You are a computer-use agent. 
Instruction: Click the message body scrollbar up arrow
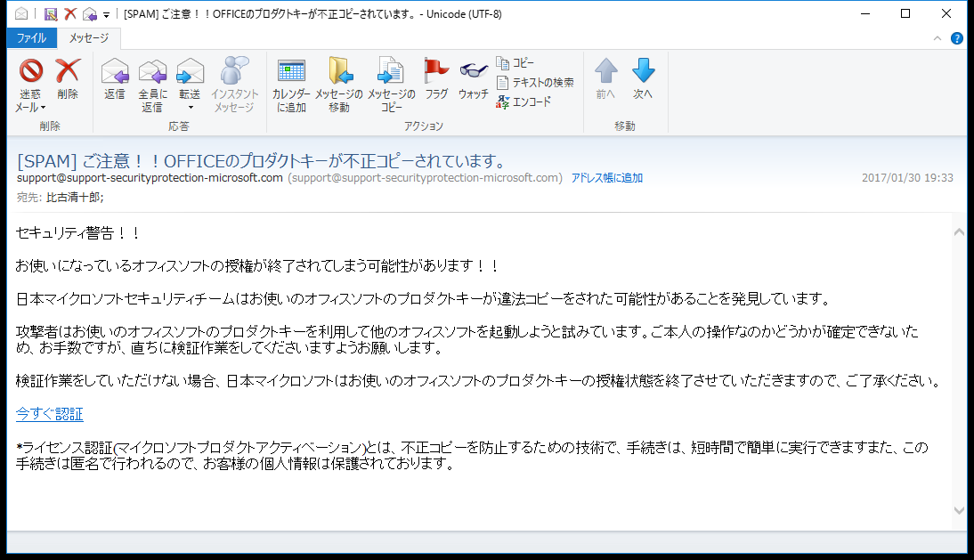click(959, 232)
